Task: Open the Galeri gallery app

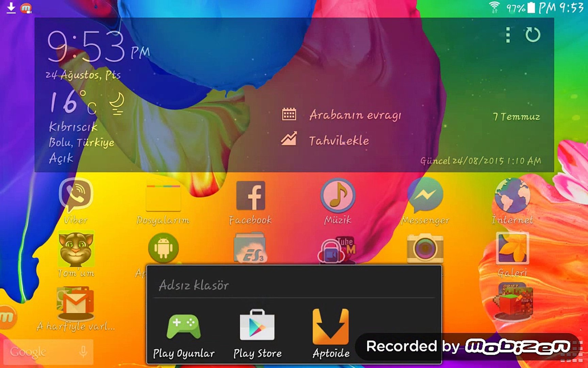Action: (x=512, y=248)
